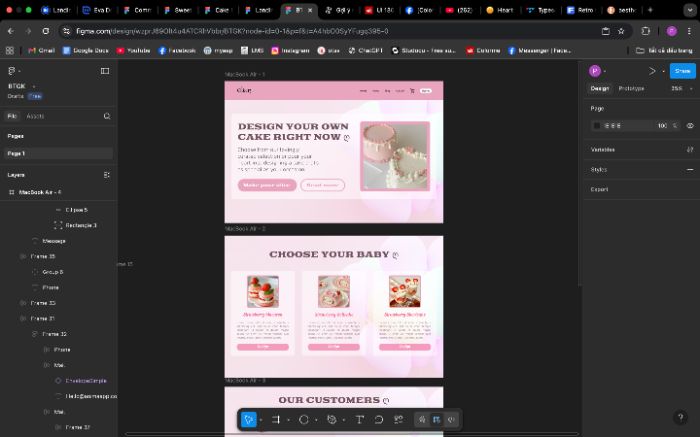Go back with browser arrow
700x437 pixels.
pos(11,31)
